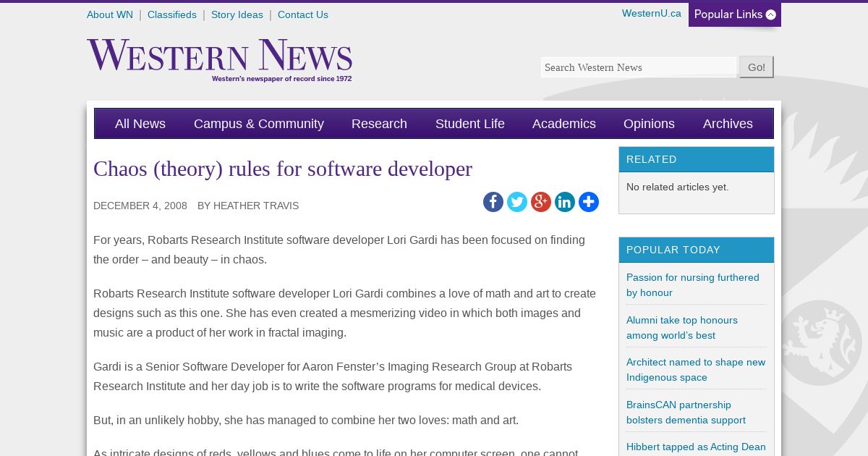This screenshot has width=868, height=456.
Task: Share article on LinkedIn
Action: click(x=565, y=202)
